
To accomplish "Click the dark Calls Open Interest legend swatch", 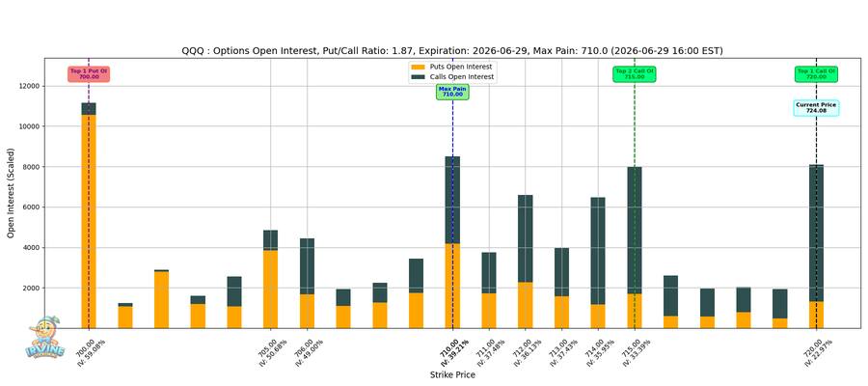I will coord(418,77).
